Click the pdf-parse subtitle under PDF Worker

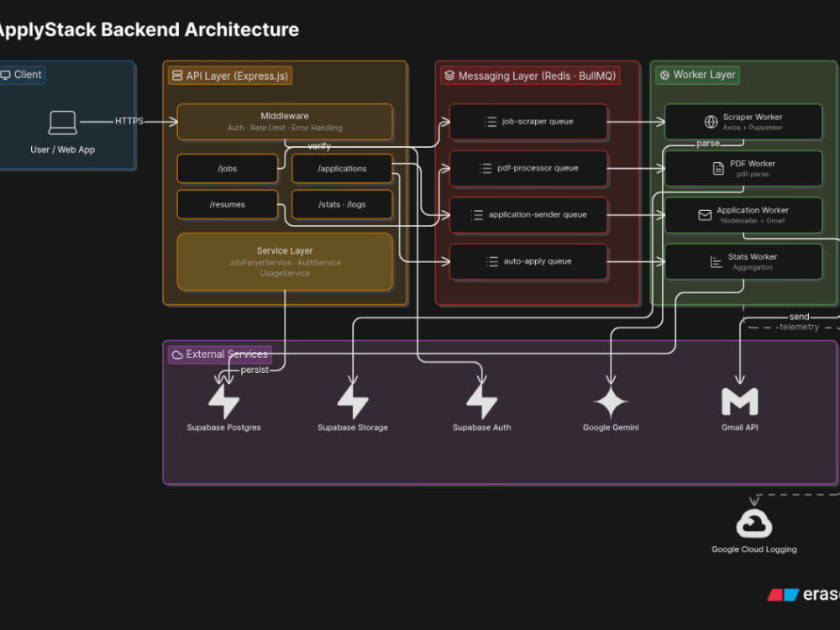(753, 174)
